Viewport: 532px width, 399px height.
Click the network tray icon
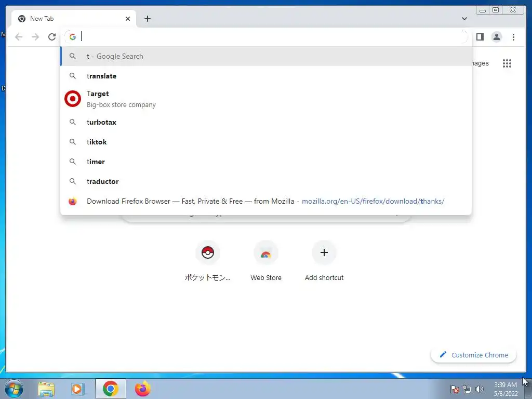click(467, 389)
